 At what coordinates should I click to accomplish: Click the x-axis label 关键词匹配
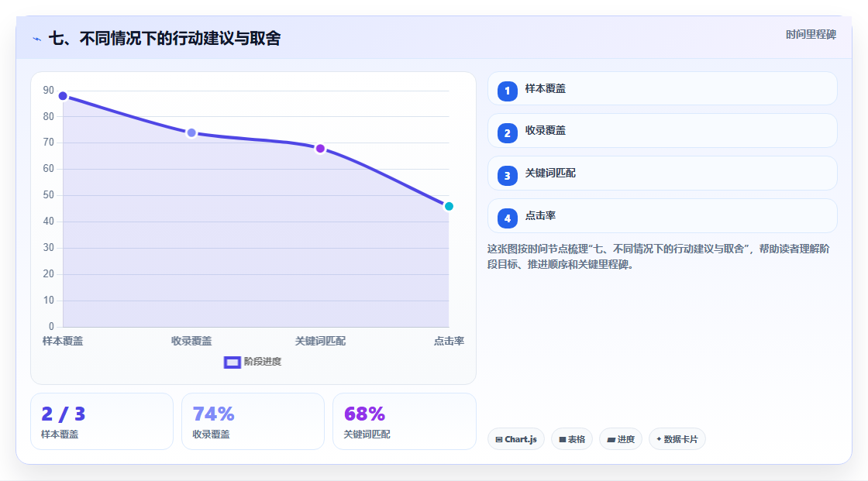point(320,341)
